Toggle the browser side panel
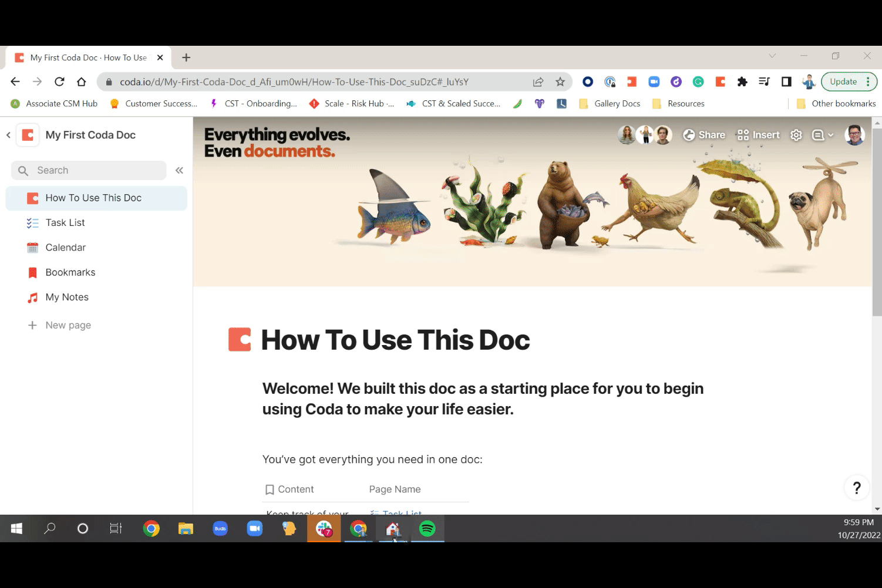 click(x=786, y=82)
